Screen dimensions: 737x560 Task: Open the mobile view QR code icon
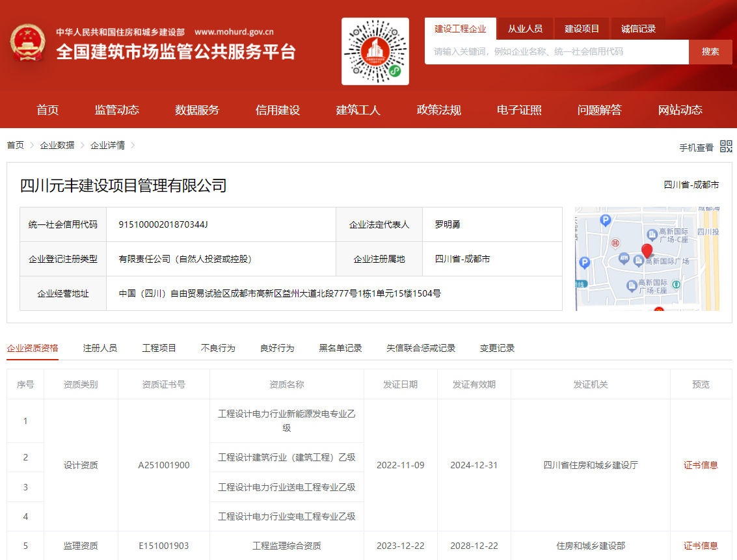click(x=727, y=147)
